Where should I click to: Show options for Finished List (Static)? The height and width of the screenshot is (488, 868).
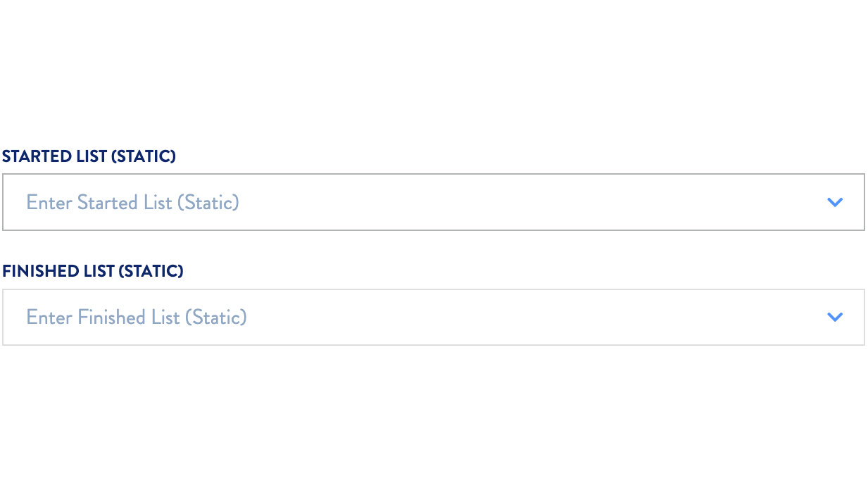(x=835, y=317)
